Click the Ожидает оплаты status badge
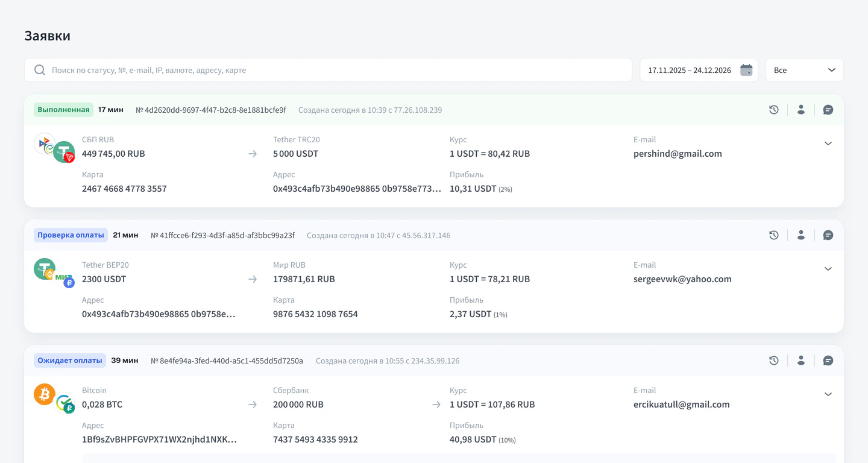868x463 pixels. (70, 361)
